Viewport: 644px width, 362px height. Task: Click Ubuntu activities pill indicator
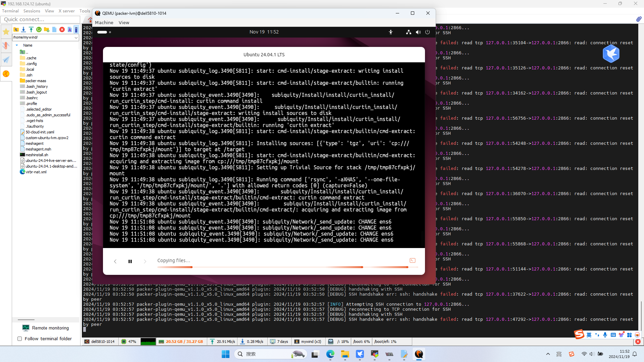tap(104, 32)
